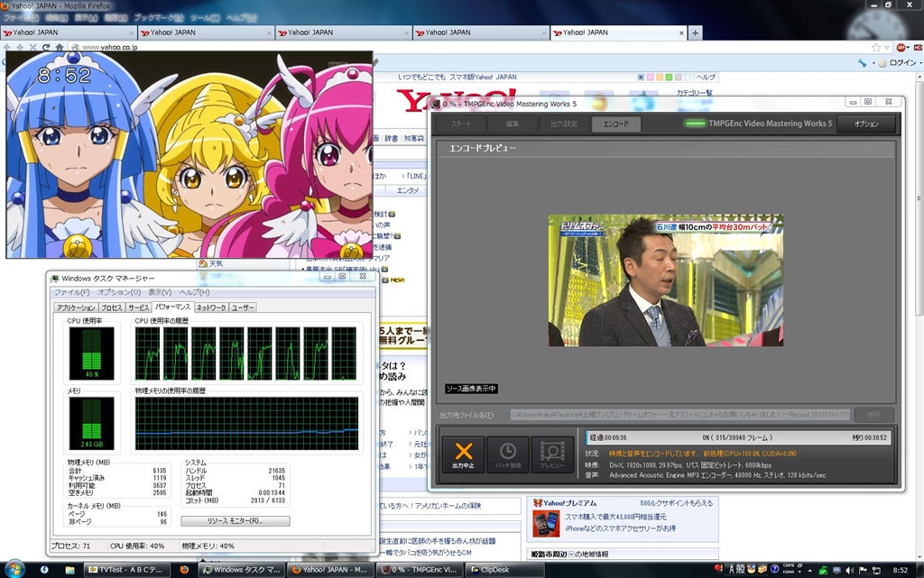Click the CPU 使用率 40% meter
The image size is (924, 578).
(x=91, y=353)
